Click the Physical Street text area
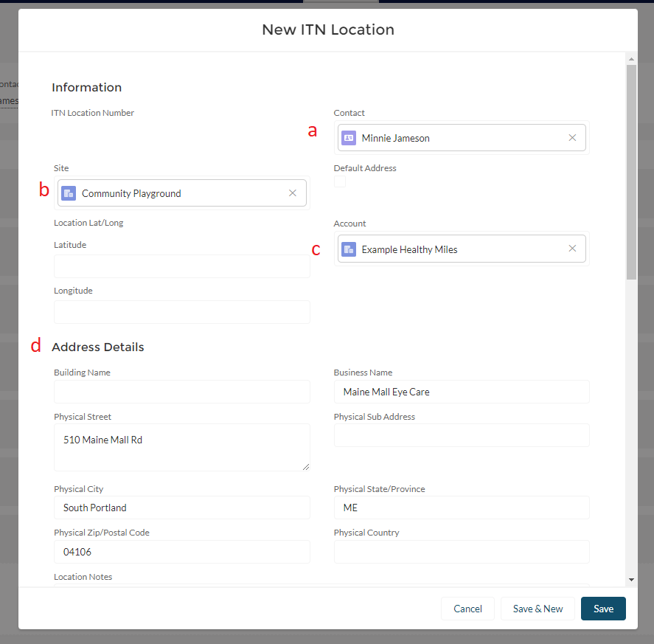 181,447
